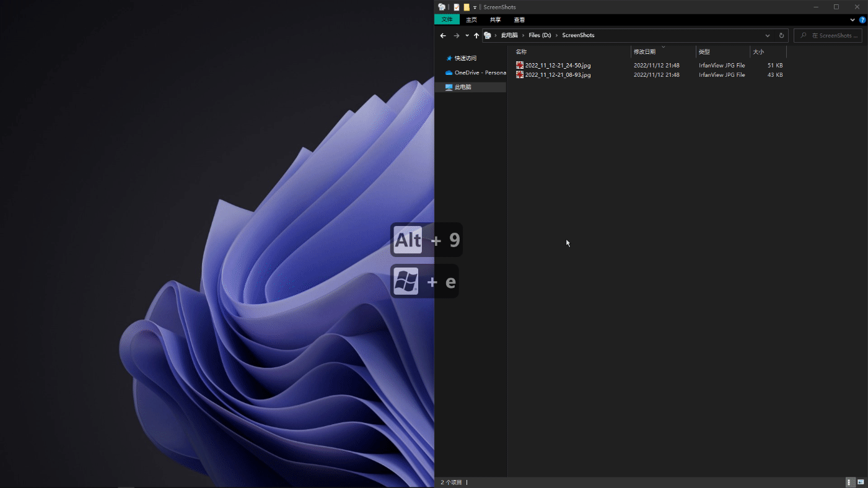Click the IrfanView JPG File type of 2022_11_12-21_08-93.jpg
The height and width of the screenshot is (488, 868).
[722, 75]
